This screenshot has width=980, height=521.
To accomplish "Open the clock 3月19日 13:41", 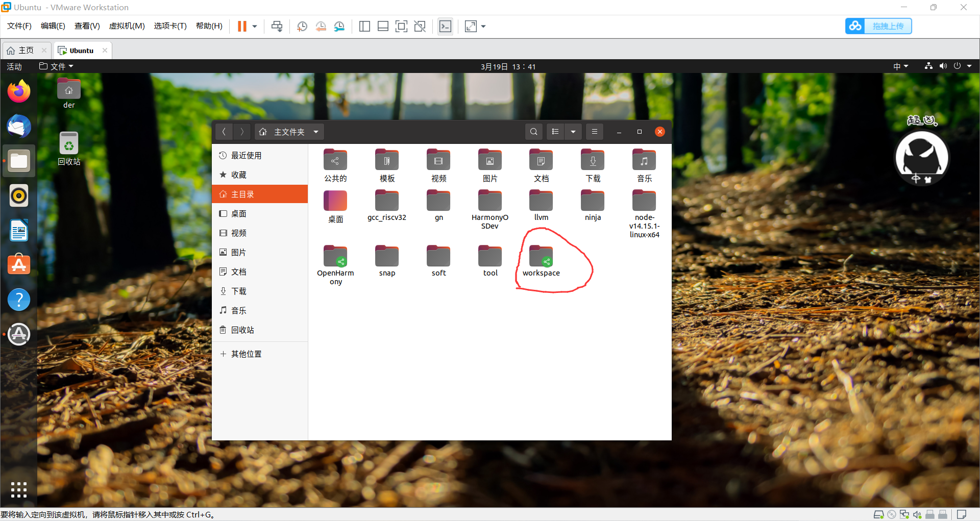I will click(x=508, y=66).
